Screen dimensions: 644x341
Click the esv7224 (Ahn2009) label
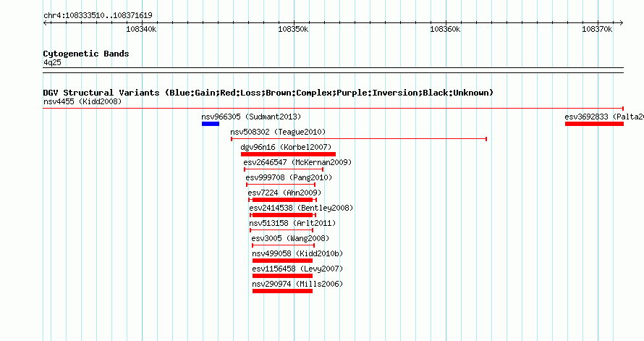284,193
